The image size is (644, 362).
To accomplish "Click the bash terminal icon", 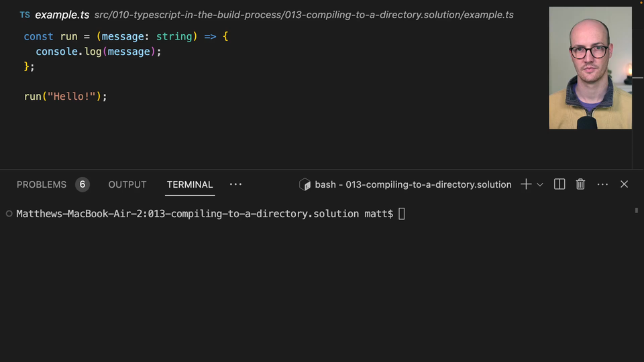I will [x=305, y=184].
